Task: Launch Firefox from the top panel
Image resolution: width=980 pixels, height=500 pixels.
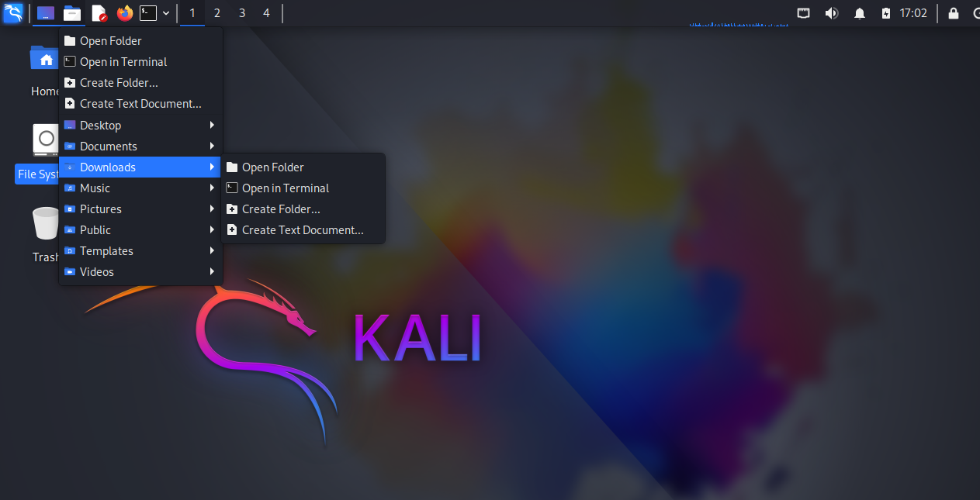Action: point(124,13)
